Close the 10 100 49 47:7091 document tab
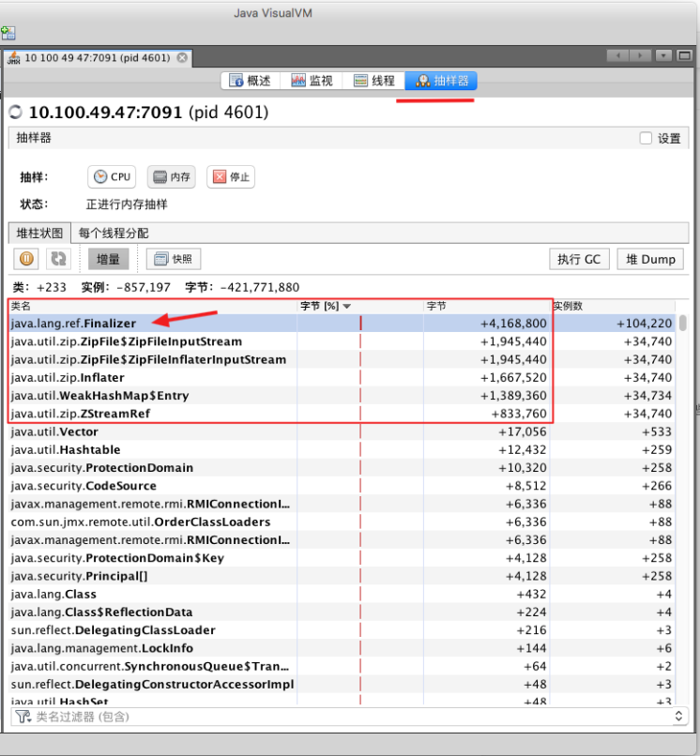The image size is (700, 756). 182,58
